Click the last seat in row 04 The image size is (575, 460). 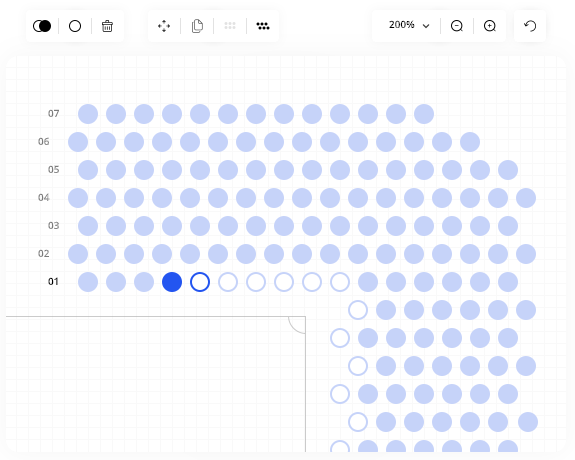point(526,198)
